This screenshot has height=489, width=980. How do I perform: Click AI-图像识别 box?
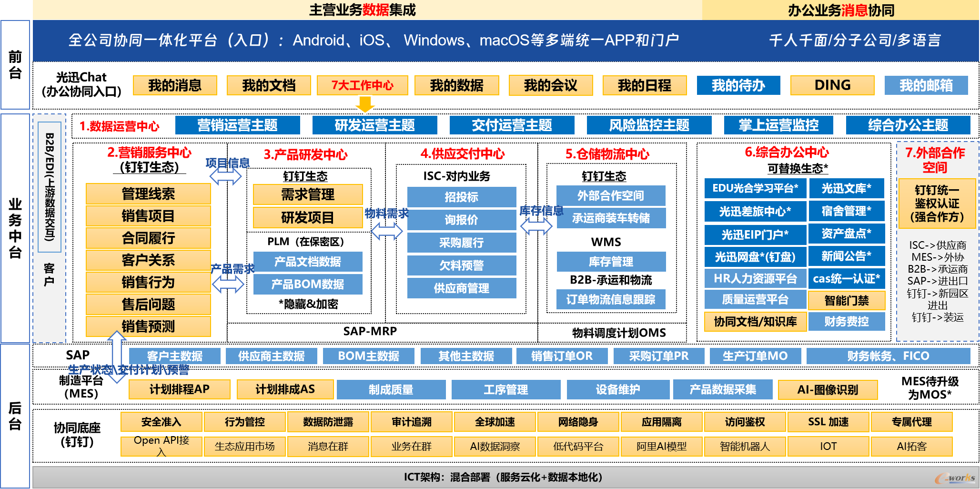[828, 390]
